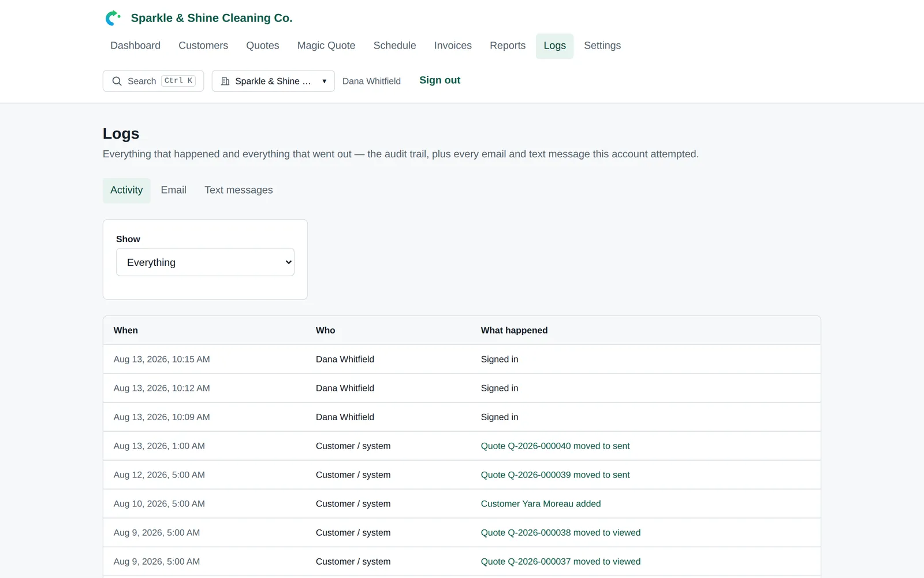Click the Aug 12, 2026, 5:00 AM timestamp

(159, 475)
